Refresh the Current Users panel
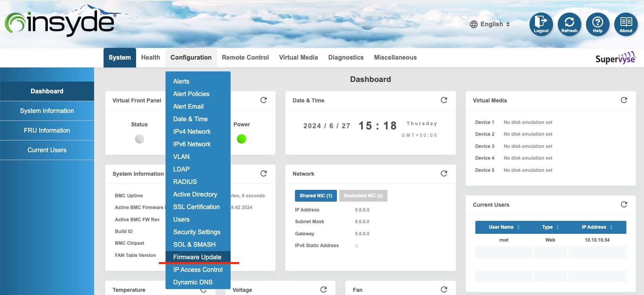 pyautogui.click(x=624, y=205)
